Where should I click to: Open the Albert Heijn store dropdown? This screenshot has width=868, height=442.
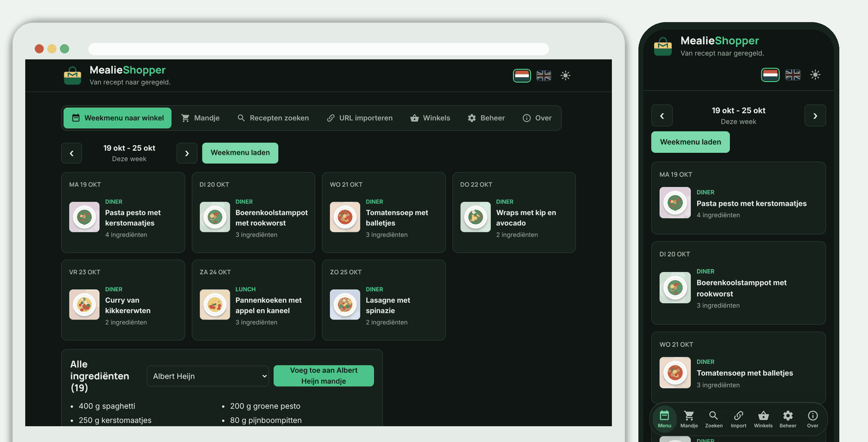pos(208,376)
